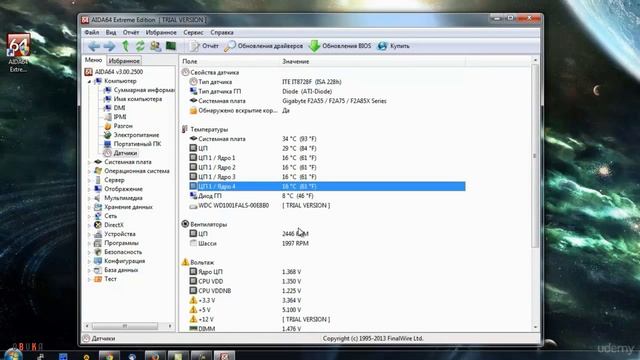The height and width of the screenshot is (360, 640).
Task: Select the Шасси fan row
Action: pos(327,243)
